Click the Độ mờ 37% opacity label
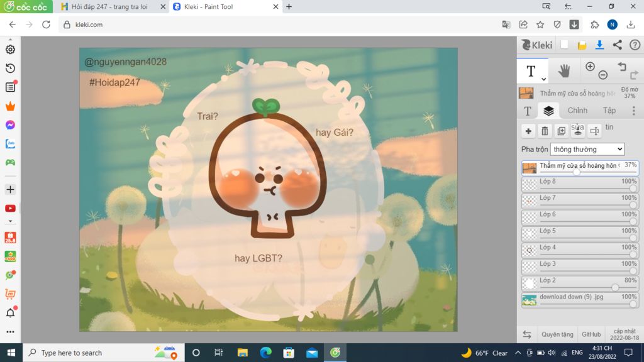The width and height of the screenshot is (644, 362). coord(630,92)
